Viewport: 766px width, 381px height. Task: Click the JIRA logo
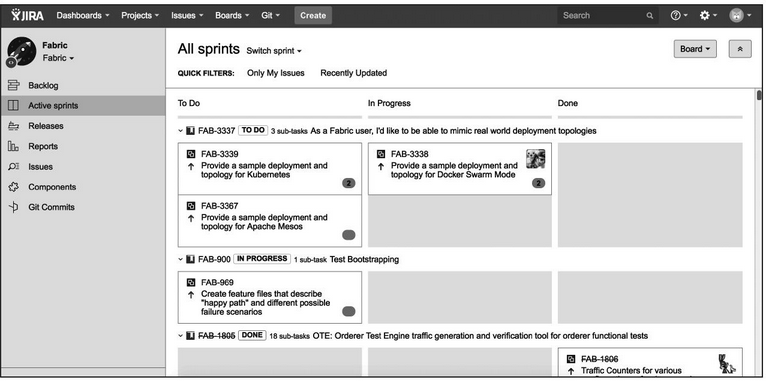(x=27, y=15)
